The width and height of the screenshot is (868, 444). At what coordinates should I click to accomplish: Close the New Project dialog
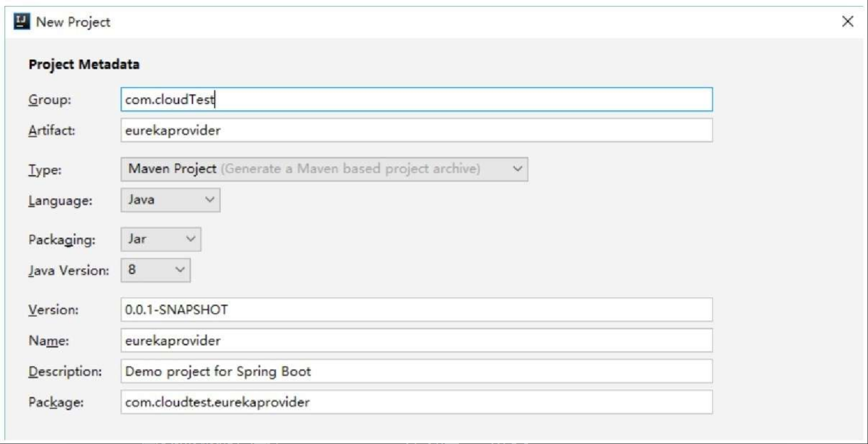pyautogui.click(x=847, y=21)
